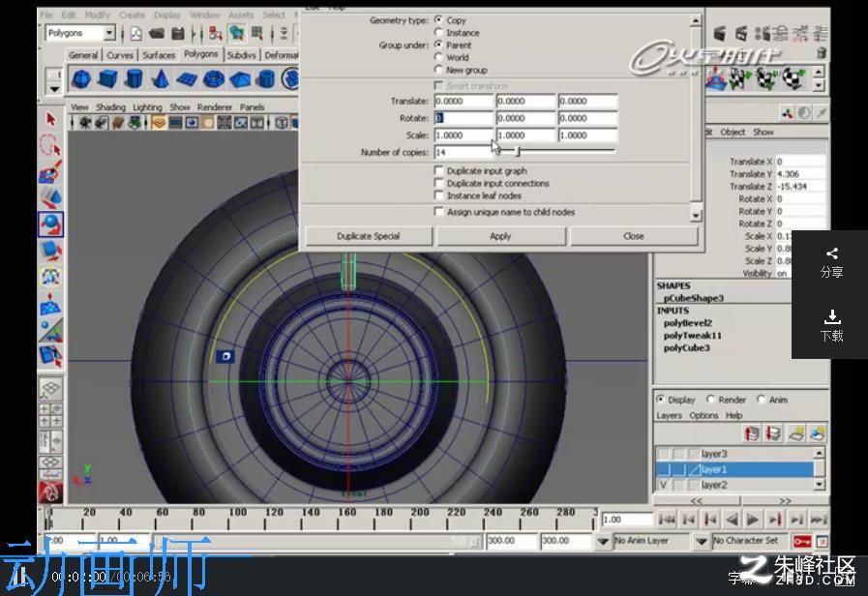Create a polygon sphere from the shelf
This screenshot has width=868, height=596.
(81, 79)
